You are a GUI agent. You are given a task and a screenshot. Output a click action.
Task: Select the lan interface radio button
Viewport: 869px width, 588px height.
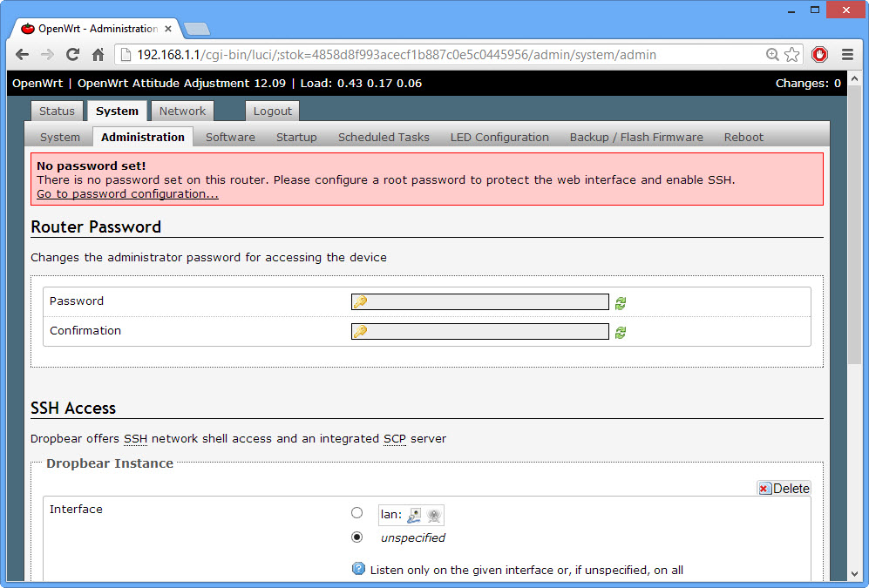pyautogui.click(x=356, y=513)
